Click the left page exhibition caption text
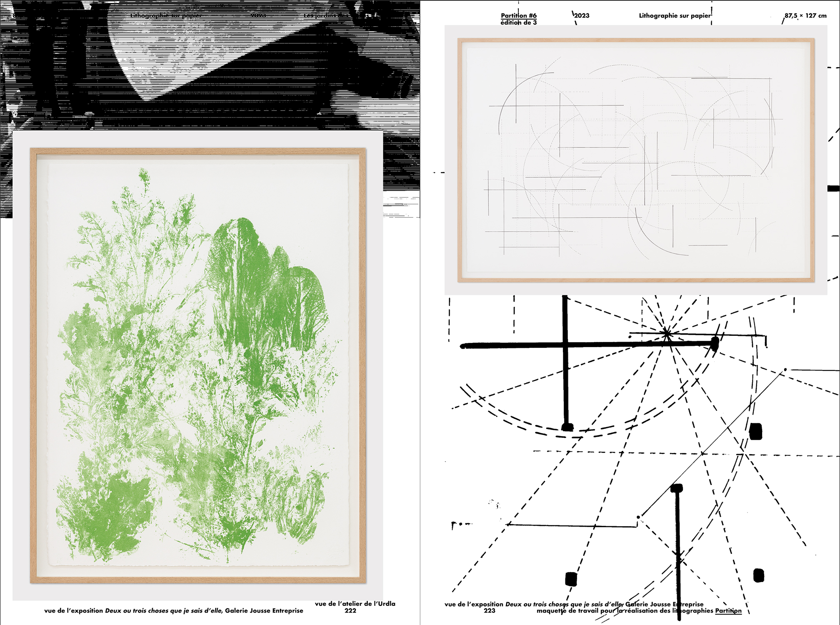The image size is (840, 625). click(x=174, y=611)
